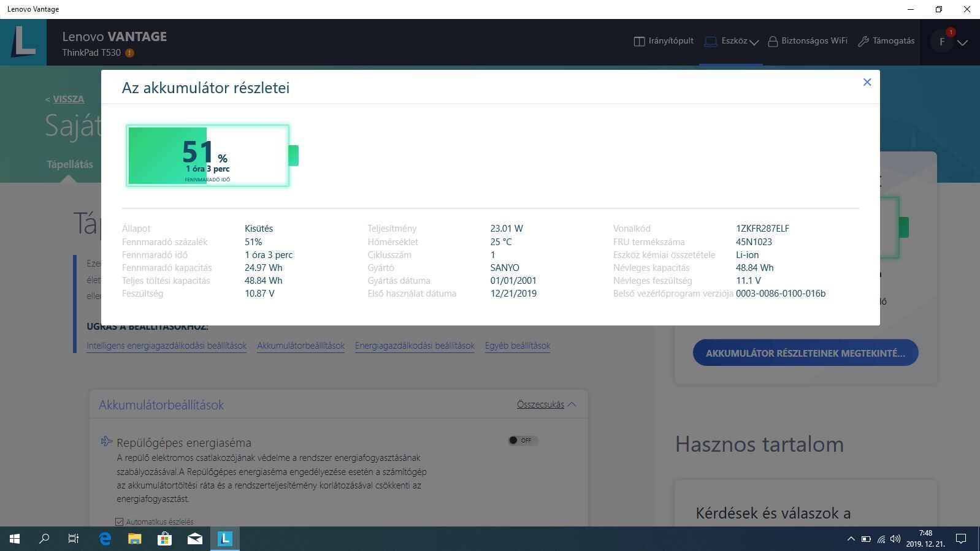
Task: Close the battery details dialog
Action: click(x=867, y=82)
